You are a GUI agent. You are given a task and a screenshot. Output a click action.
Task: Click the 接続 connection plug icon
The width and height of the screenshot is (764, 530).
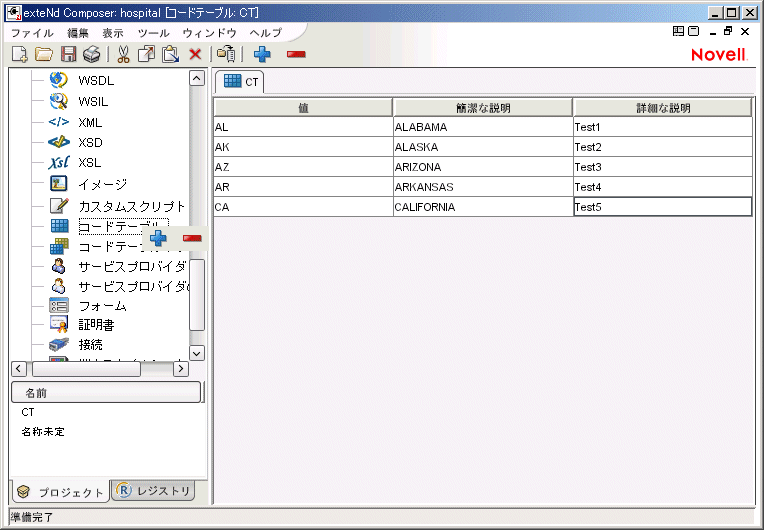point(59,344)
